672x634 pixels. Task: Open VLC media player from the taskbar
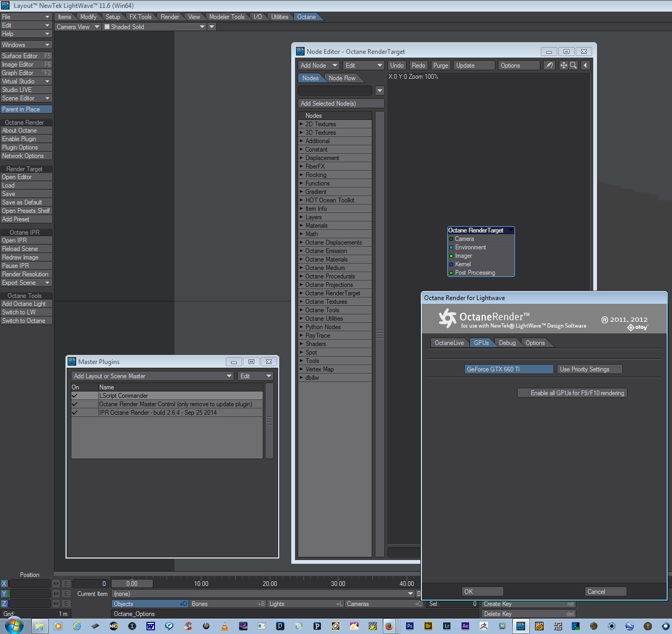pyautogui.click(x=225, y=626)
